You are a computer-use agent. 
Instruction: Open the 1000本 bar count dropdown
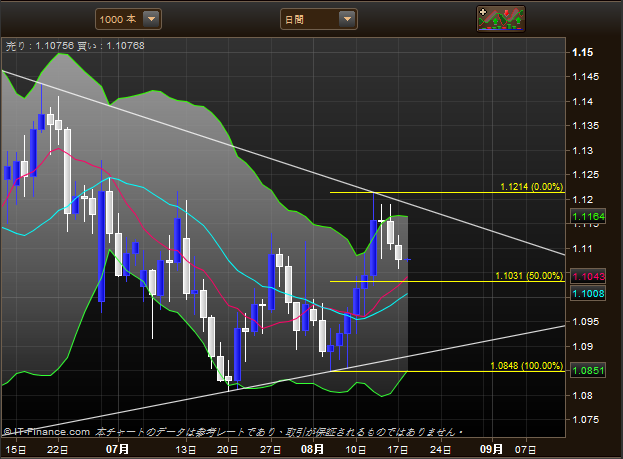coord(128,19)
